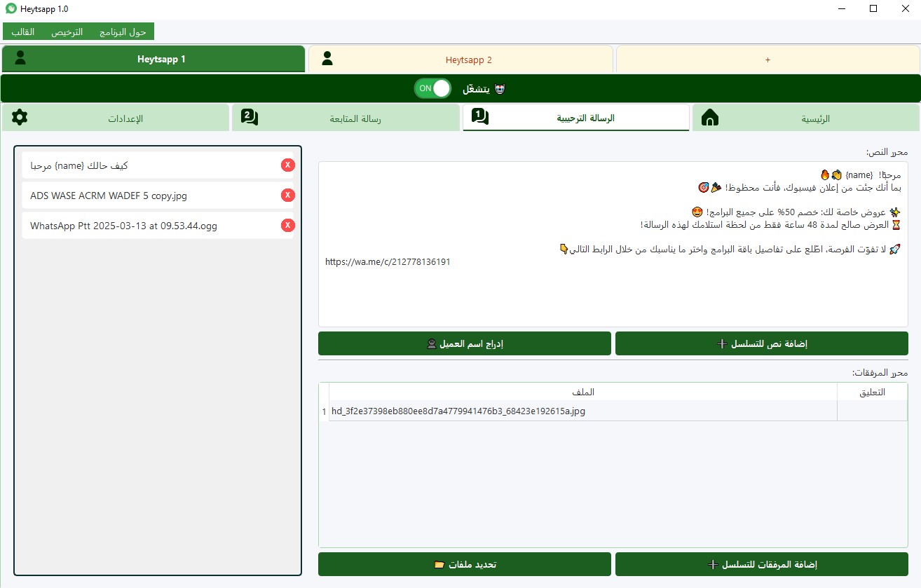This screenshot has width=921, height=588.
Task: Click the wa.me link in the message text
Action: click(388, 261)
